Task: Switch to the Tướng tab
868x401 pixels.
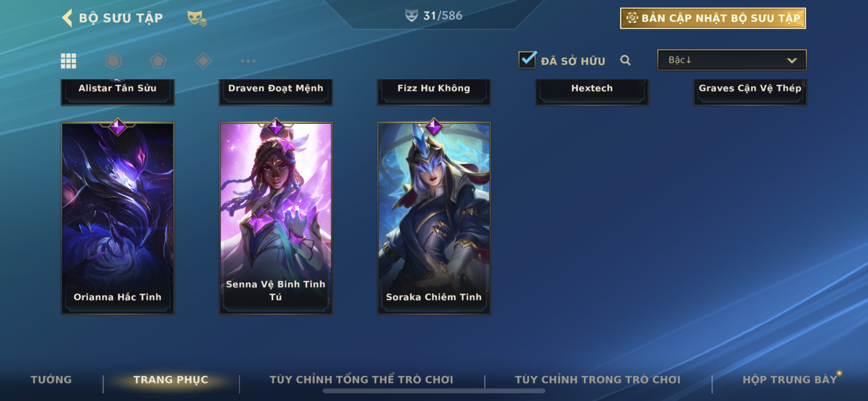Action: tap(51, 380)
